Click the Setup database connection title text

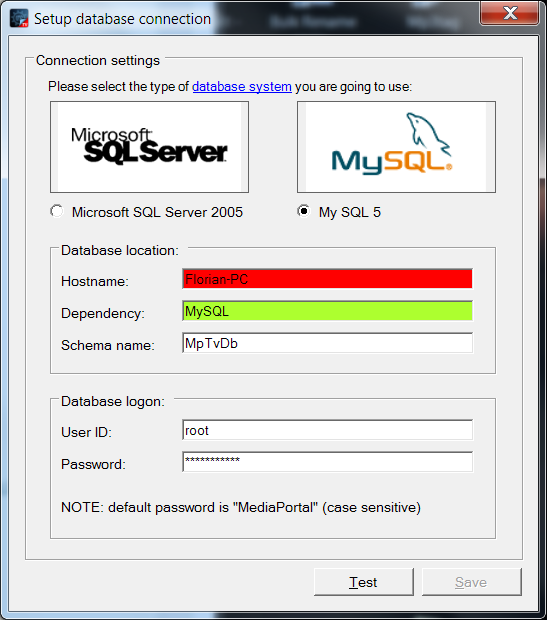coord(122,19)
